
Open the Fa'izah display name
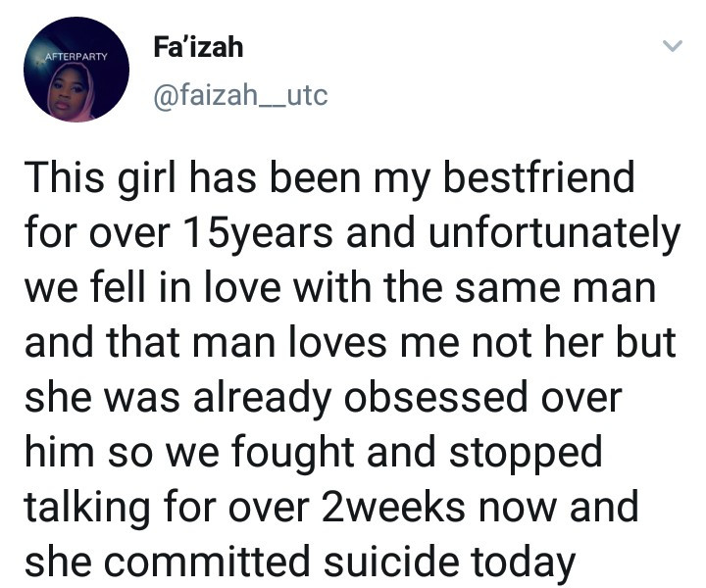[x=198, y=47]
